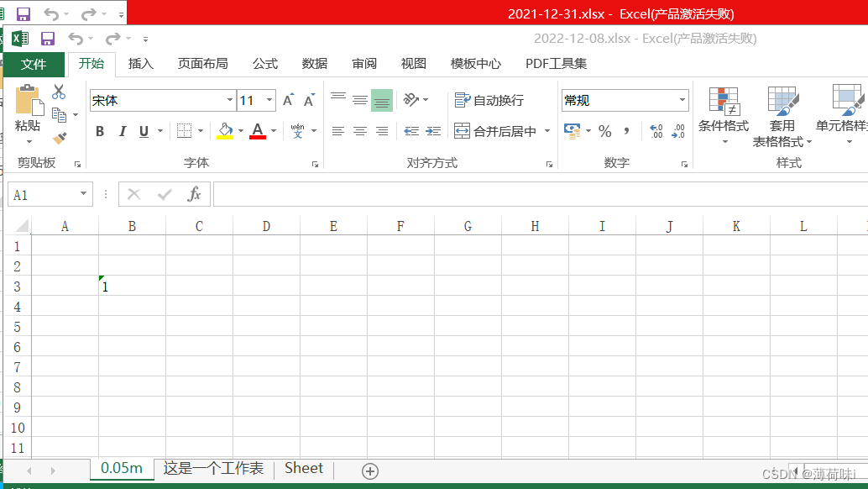Open the Name Box A1 dropdown
Screen dimensions: 868x489
83,194
